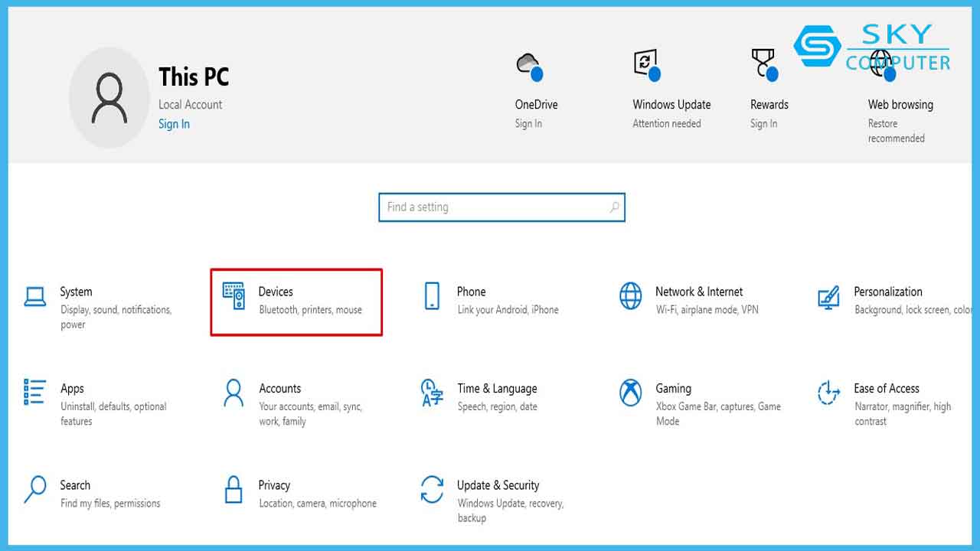Open the Ease of Access label

coord(887,388)
